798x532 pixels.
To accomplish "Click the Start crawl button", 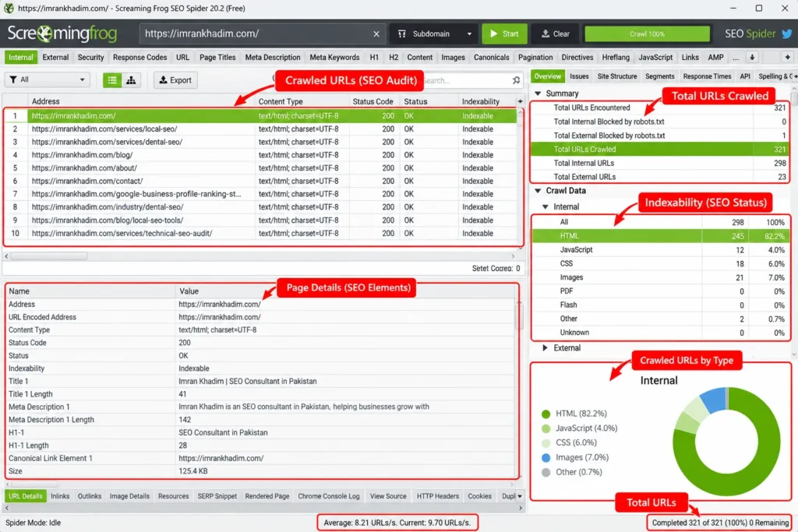I will click(x=504, y=34).
